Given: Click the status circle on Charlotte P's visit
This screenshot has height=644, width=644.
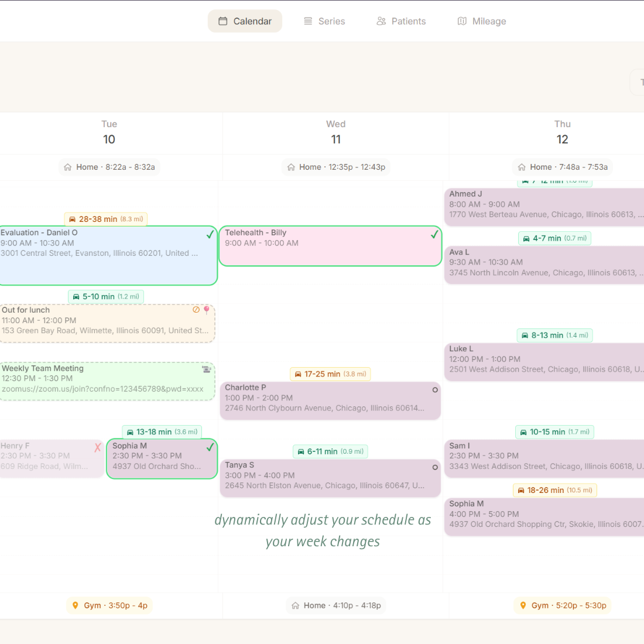Looking at the screenshot, I should [435, 389].
